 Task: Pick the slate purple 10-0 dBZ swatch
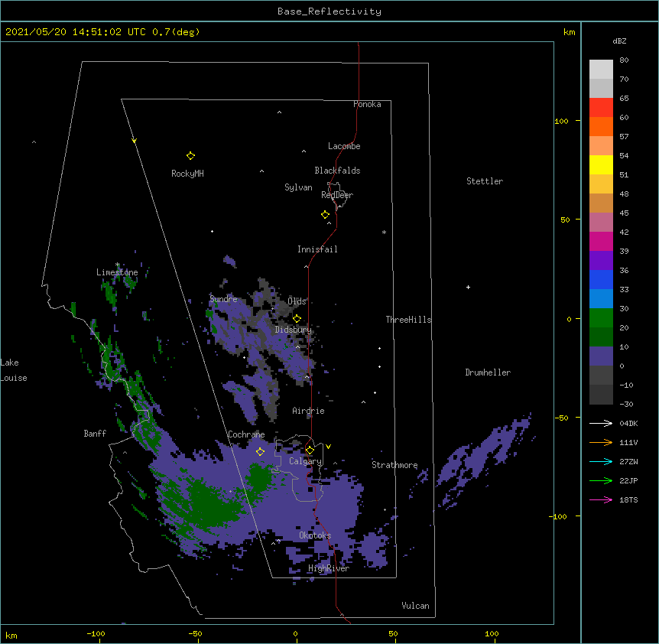(x=601, y=356)
